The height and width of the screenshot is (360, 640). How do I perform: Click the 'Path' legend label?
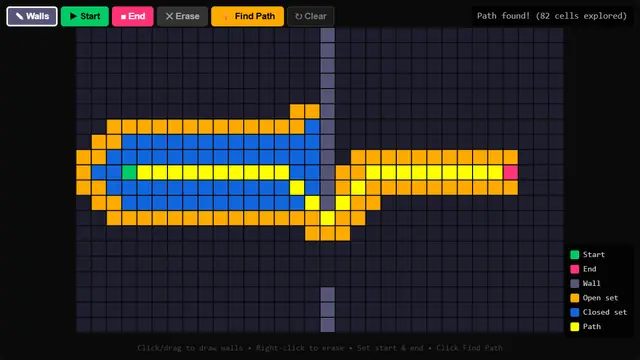(x=591, y=327)
